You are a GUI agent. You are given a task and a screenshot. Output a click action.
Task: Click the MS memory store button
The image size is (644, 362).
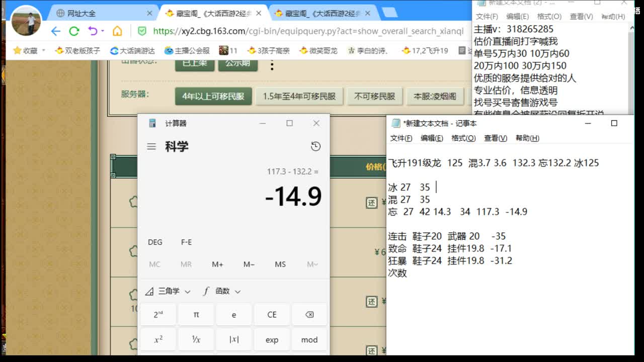click(x=280, y=264)
